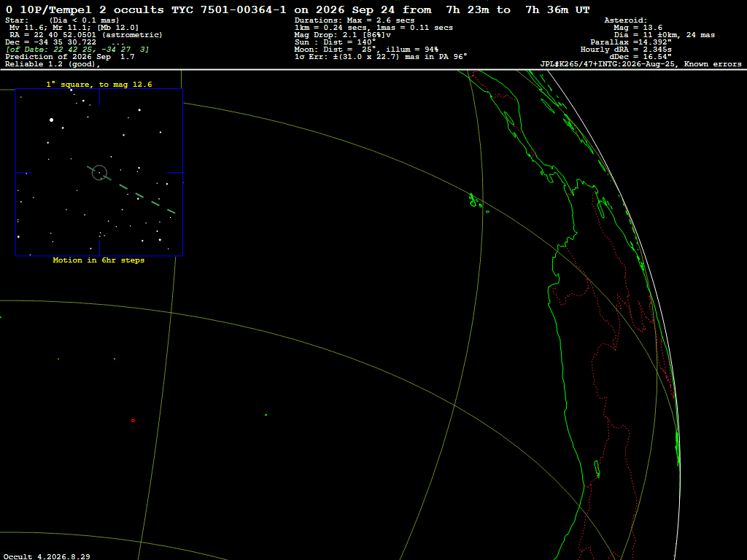Click the 'Asteroid:' header label
The width and height of the screenshot is (747, 560).
tap(625, 20)
